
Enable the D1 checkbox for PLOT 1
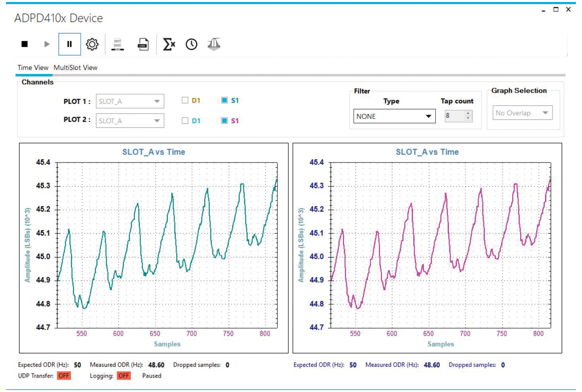click(185, 100)
